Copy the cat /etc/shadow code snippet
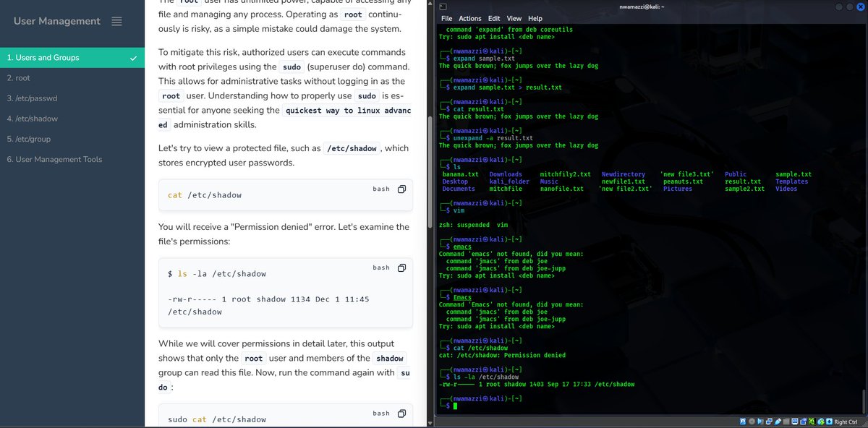The height and width of the screenshot is (428, 868). [401, 189]
